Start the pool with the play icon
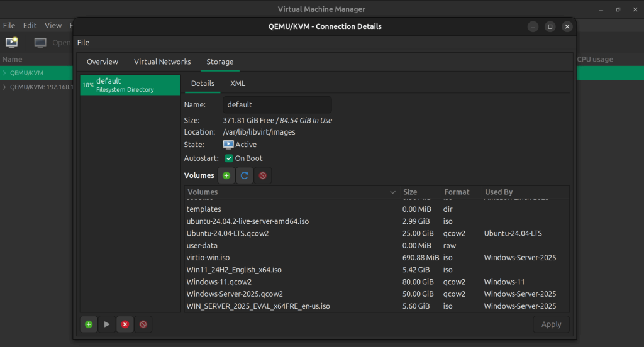Viewport: 644px width, 347px height. [x=107, y=324]
